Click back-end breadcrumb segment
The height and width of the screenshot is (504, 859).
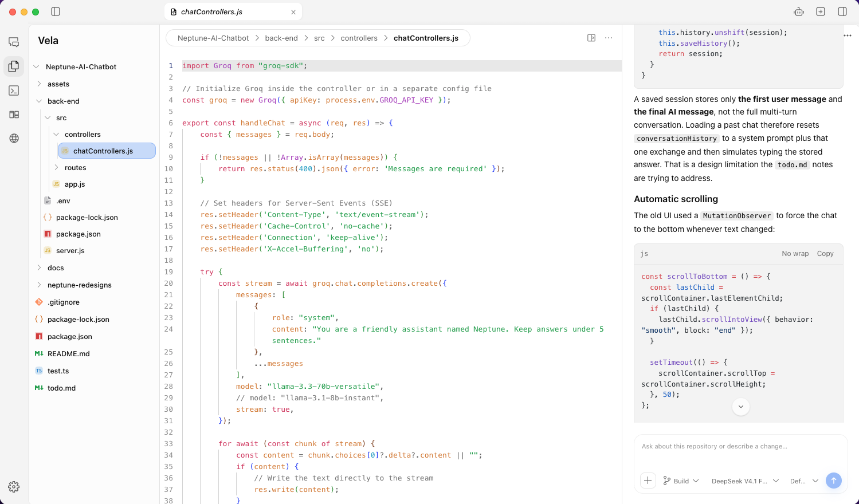click(281, 38)
